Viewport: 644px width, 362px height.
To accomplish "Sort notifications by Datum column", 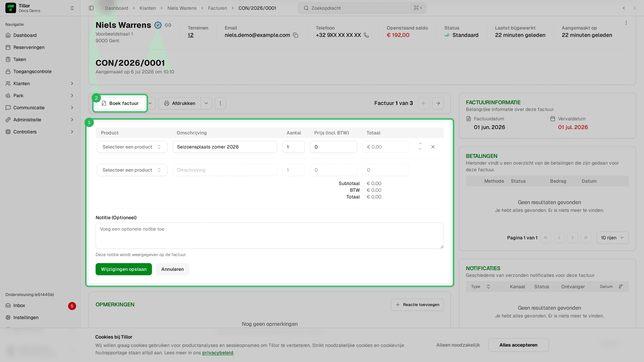I will tap(611, 287).
